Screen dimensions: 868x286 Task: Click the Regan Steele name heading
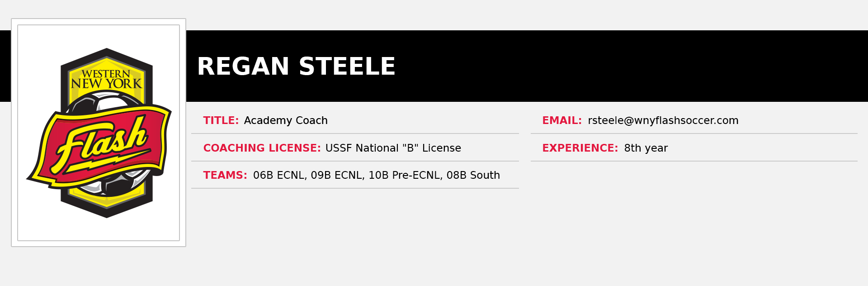296,67
